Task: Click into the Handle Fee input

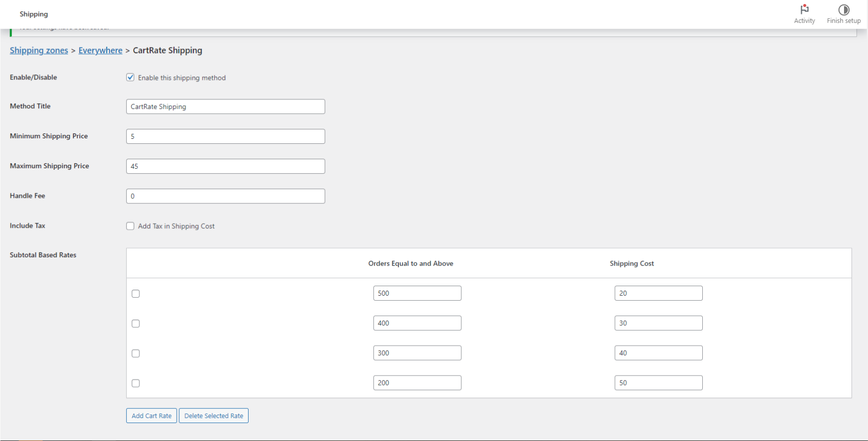Action: [225, 196]
